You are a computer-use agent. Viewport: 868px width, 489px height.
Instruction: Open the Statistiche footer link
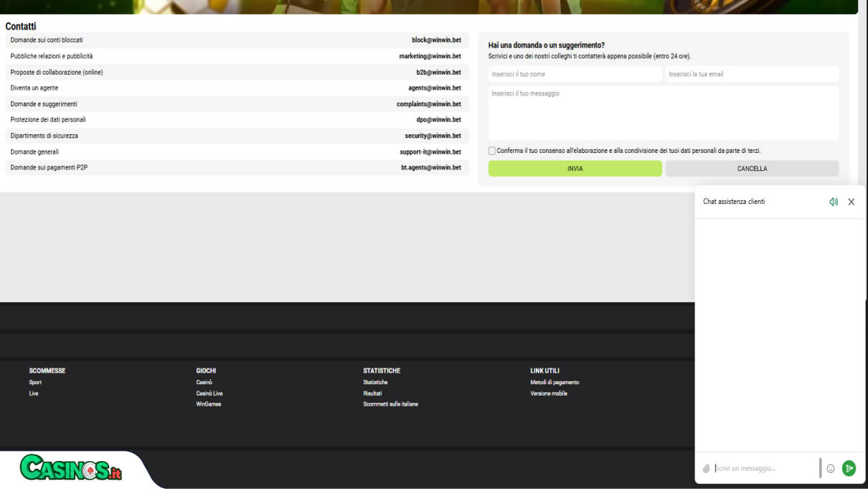375,383
